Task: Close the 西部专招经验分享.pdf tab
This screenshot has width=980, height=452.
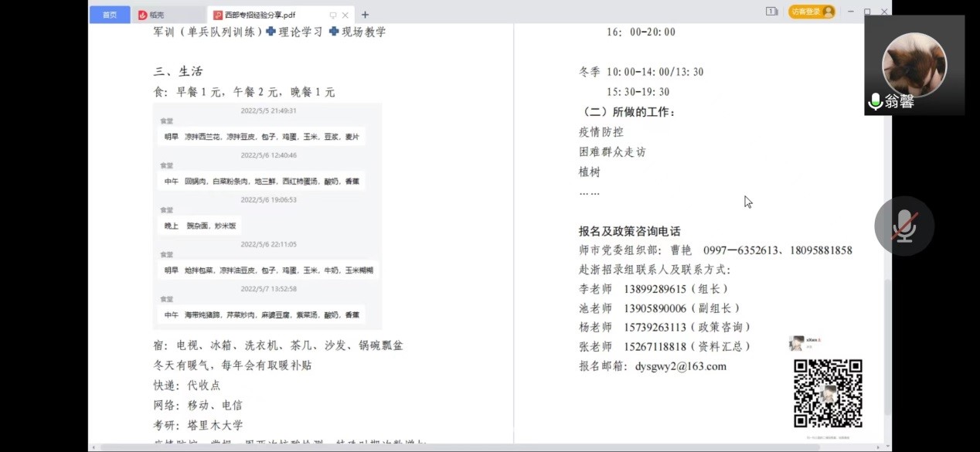Action: (x=345, y=15)
